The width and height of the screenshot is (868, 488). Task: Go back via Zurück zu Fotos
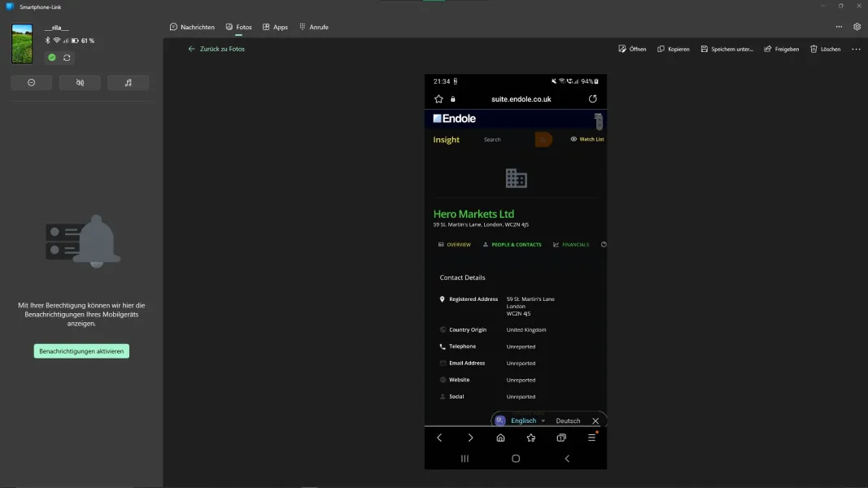click(x=216, y=49)
